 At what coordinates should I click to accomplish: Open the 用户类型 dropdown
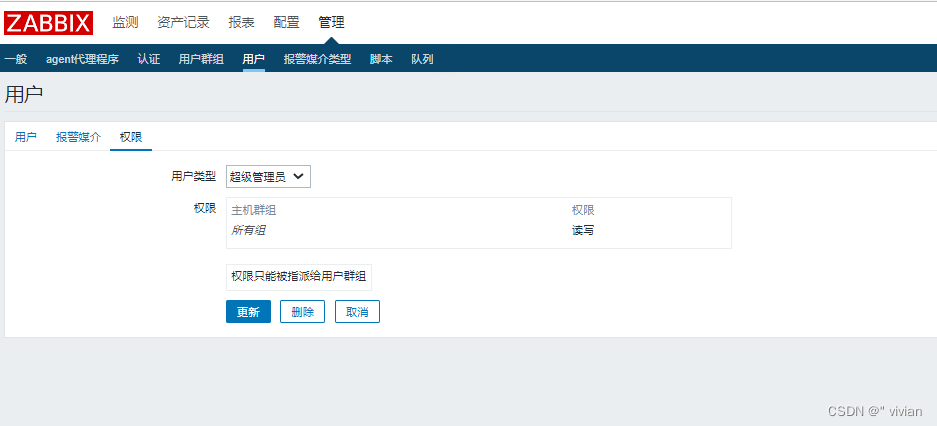pyautogui.click(x=268, y=177)
